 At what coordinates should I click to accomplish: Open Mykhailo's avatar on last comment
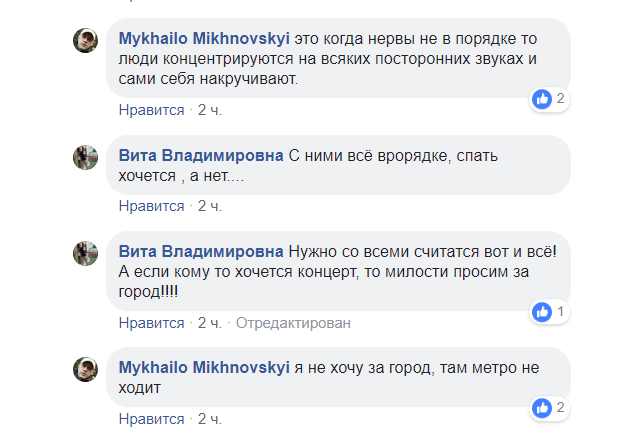click(85, 369)
